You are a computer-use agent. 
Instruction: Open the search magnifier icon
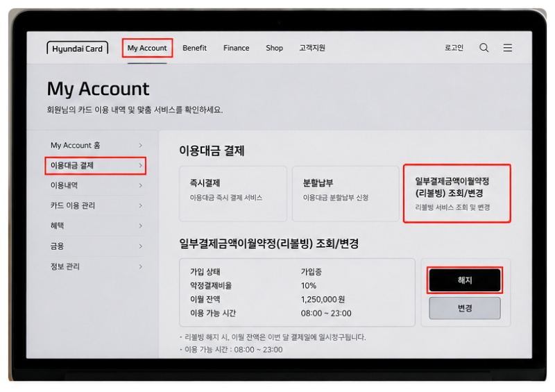point(484,48)
